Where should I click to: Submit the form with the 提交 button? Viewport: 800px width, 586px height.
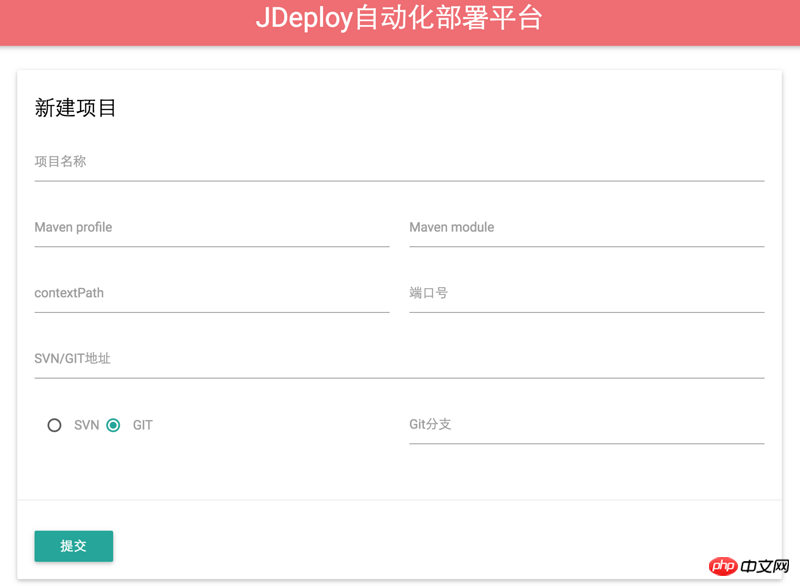[x=74, y=546]
